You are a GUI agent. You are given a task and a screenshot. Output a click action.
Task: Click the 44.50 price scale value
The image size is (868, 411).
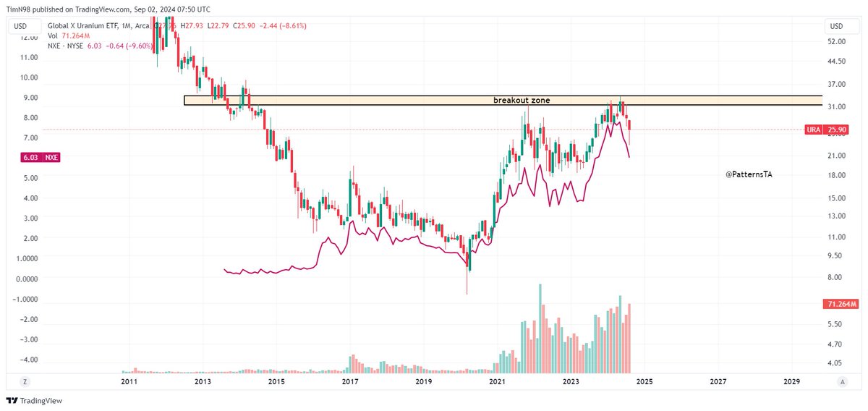(837, 62)
